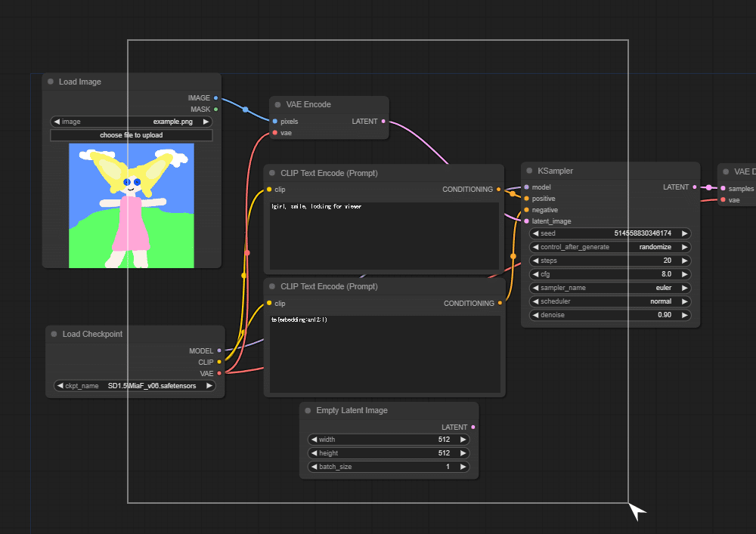Click the LATENT output slot on KSampler

[x=694, y=187]
